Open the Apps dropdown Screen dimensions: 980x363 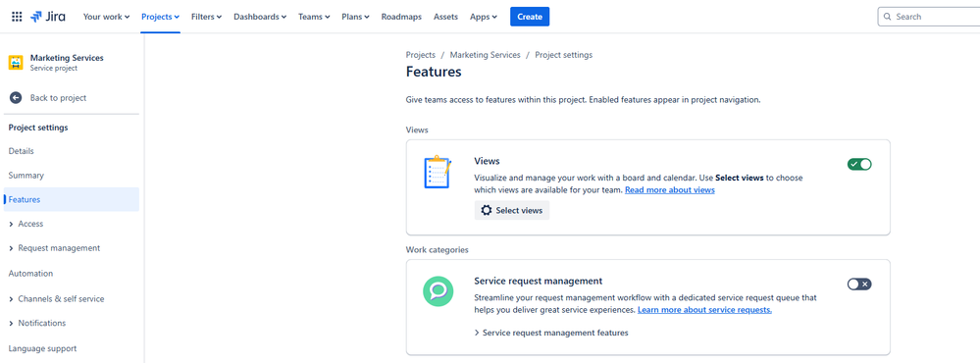click(483, 17)
